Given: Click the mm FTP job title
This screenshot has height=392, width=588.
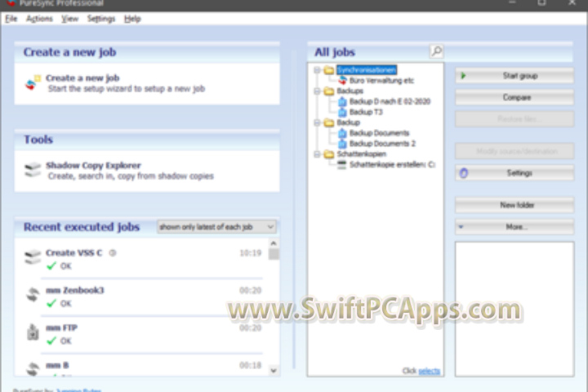Looking at the screenshot, I should coord(61,327).
